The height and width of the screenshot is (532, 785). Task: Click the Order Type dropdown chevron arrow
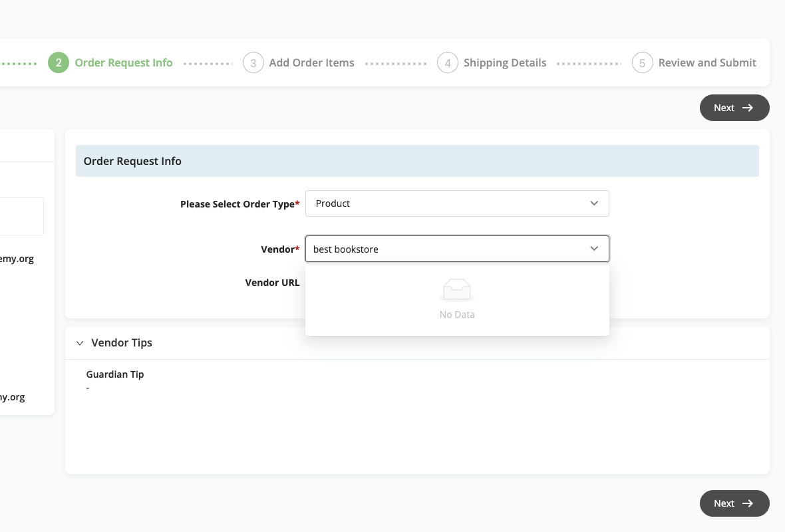[594, 203]
